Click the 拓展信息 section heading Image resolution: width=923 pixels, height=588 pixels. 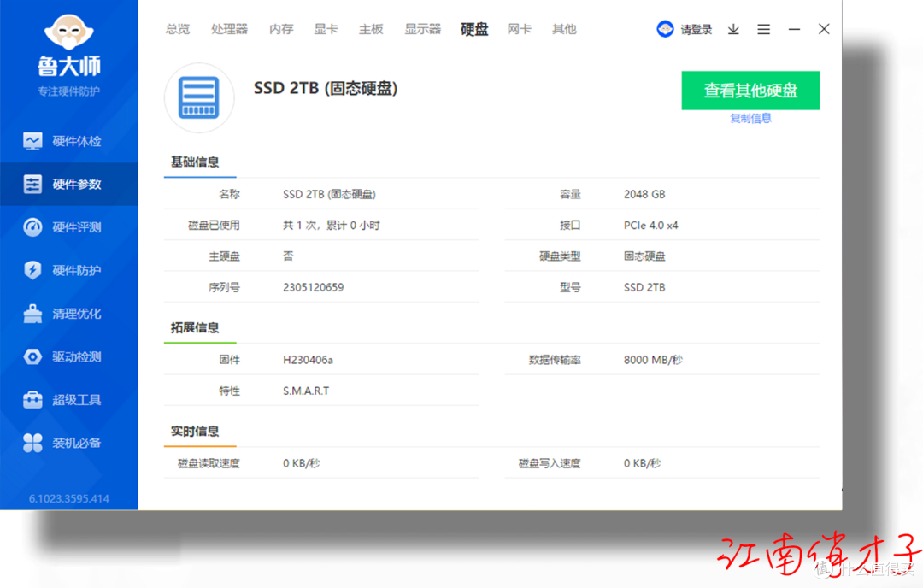pos(195,328)
